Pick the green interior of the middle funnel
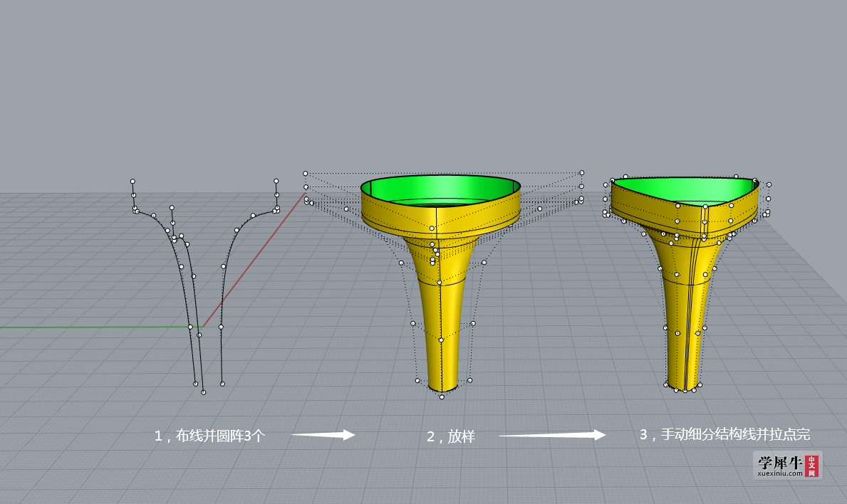Screen dimensions: 847x504 (440, 190)
